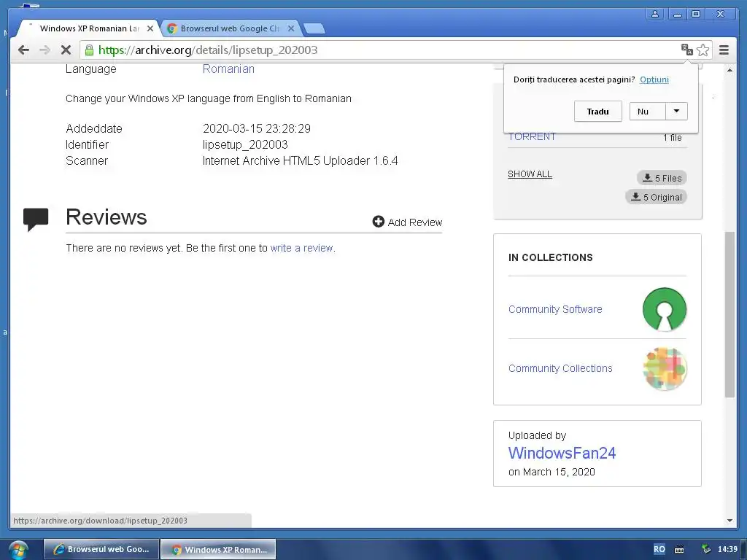This screenshot has width=747, height=560.
Task: Click the on-screen keyboard tray icon
Action: click(679, 550)
